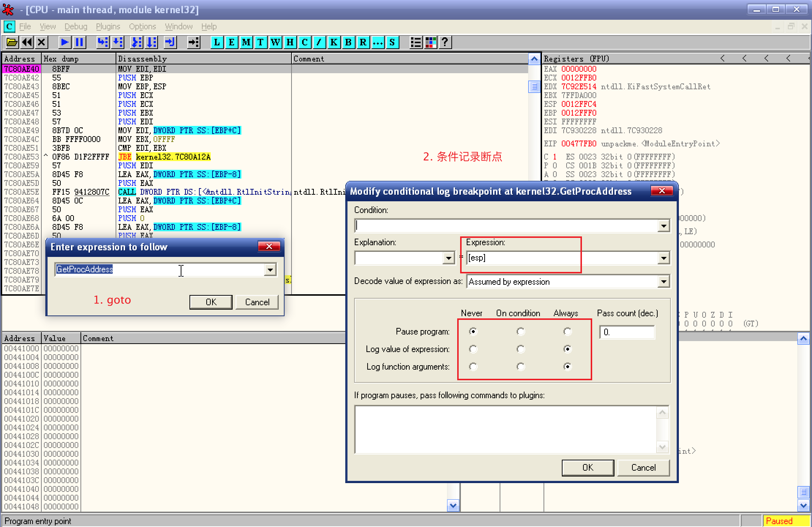Click the Open file folder toolbar icon
This screenshot has width=812, height=527.
click(12, 42)
